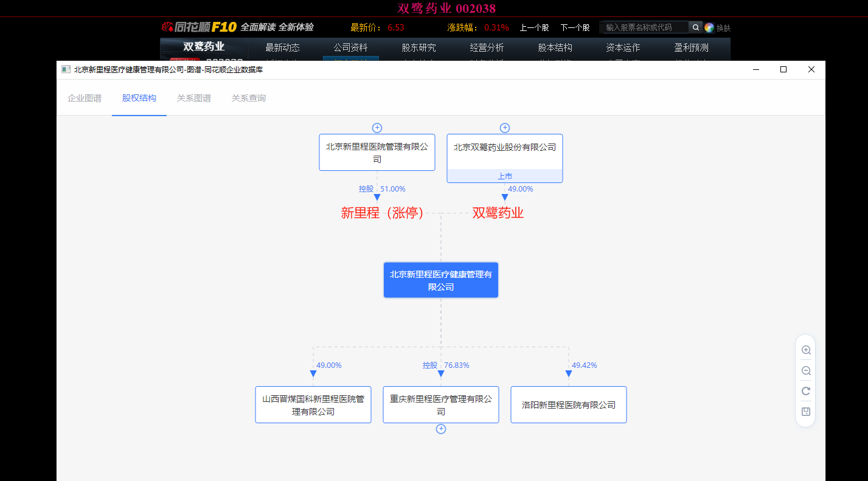The width and height of the screenshot is (868, 481).
Task: Close the 图谱 popup window
Action: pyautogui.click(x=811, y=69)
